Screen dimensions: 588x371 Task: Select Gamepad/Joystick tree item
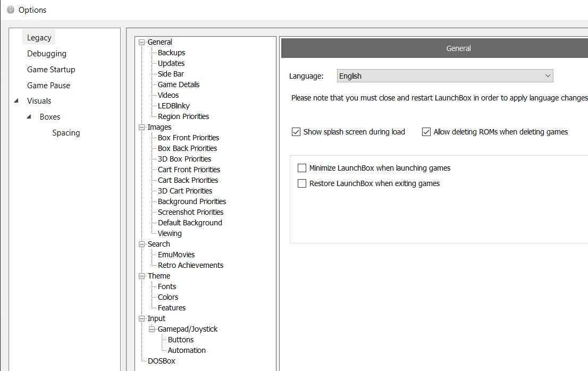click(188, 328)
